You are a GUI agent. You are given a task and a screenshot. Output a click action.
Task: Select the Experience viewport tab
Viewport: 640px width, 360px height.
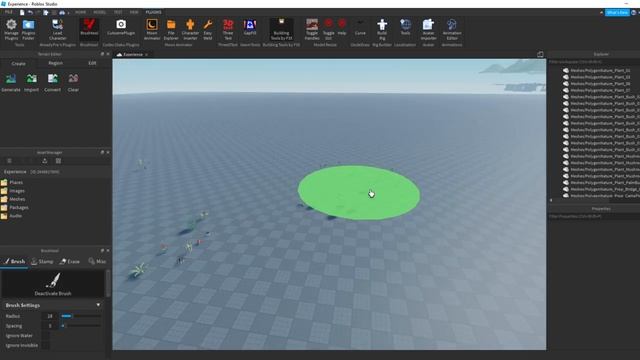point(132,54)
